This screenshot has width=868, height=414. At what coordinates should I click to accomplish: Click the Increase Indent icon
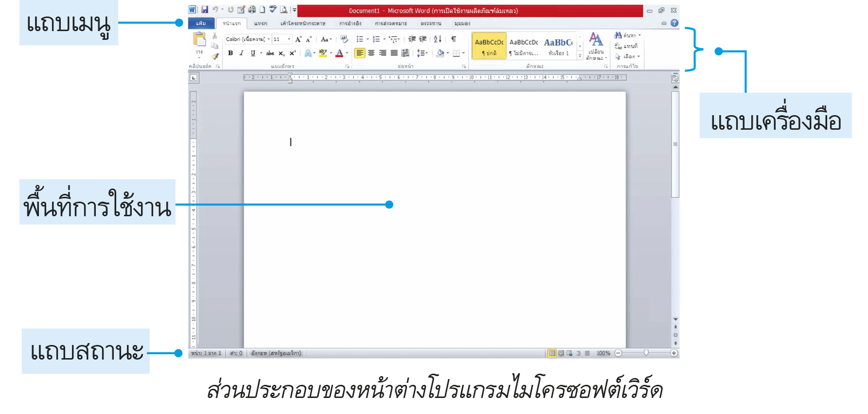coord(423,39)
